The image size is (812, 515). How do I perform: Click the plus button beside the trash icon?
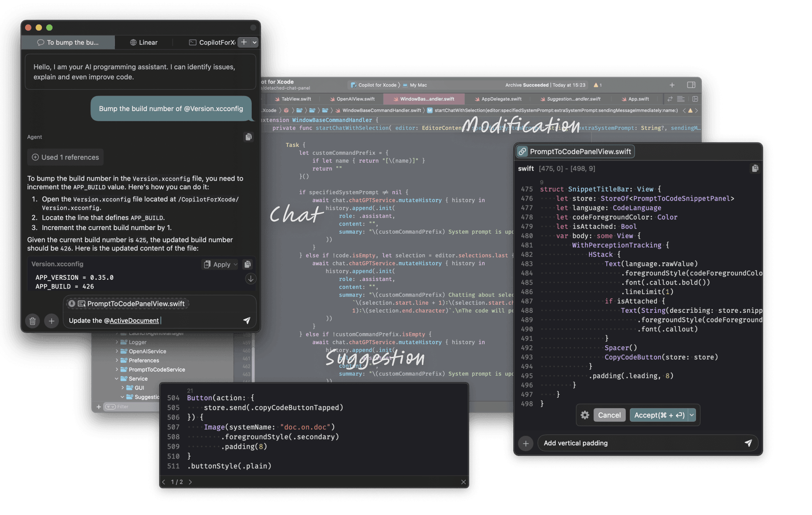pyautogui.click(x=51, y=321)
